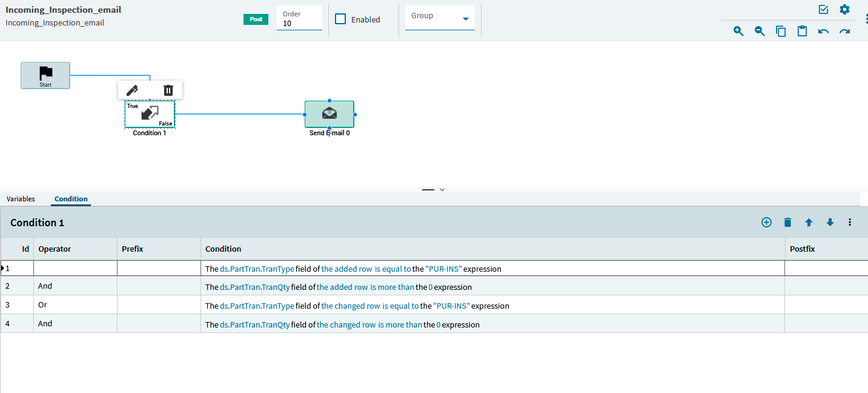Open the Group dropdown
The image size is (868, 393).
pyautogui.click(x=440, y=18)
